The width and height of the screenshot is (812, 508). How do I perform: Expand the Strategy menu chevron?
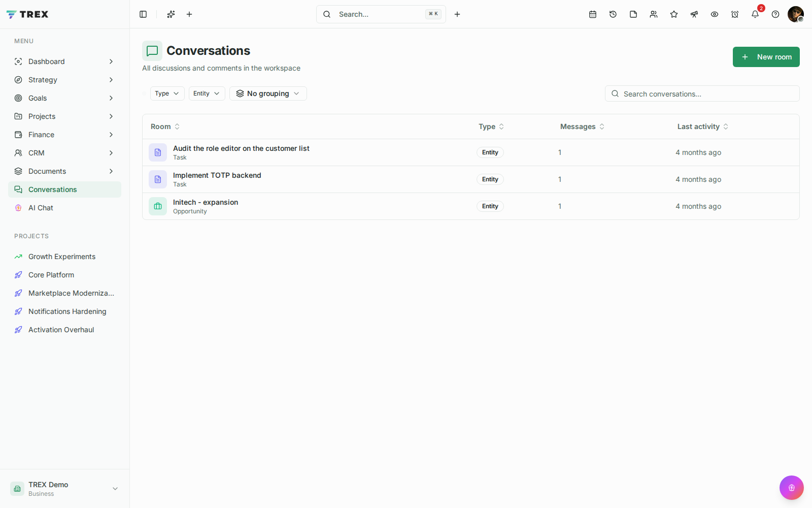pos(111,80)
